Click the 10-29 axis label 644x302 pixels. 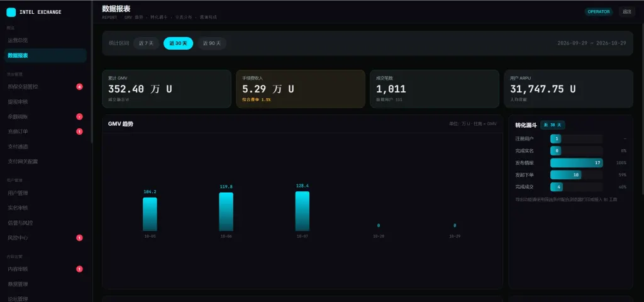tap(455, 237)
